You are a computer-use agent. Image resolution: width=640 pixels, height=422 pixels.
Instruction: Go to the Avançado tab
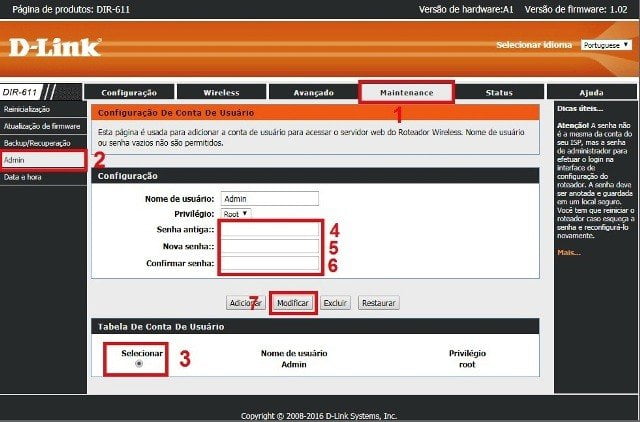click(313, 93)
